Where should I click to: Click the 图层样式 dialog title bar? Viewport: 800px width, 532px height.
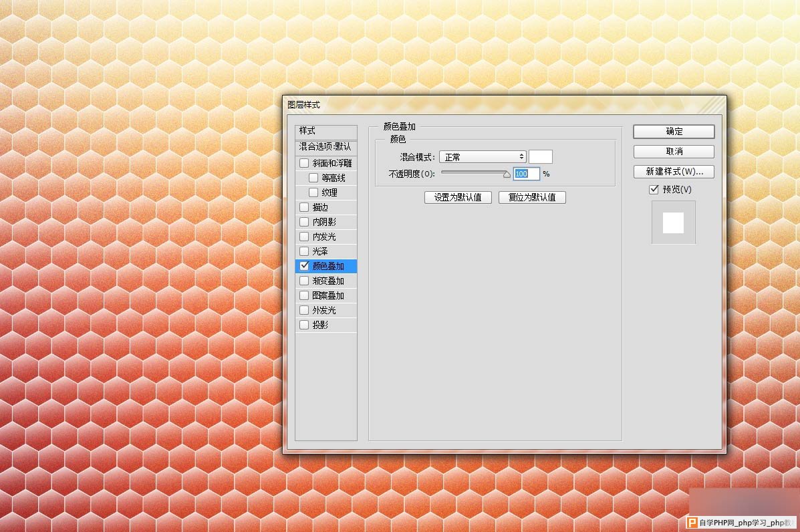[504, 104]
